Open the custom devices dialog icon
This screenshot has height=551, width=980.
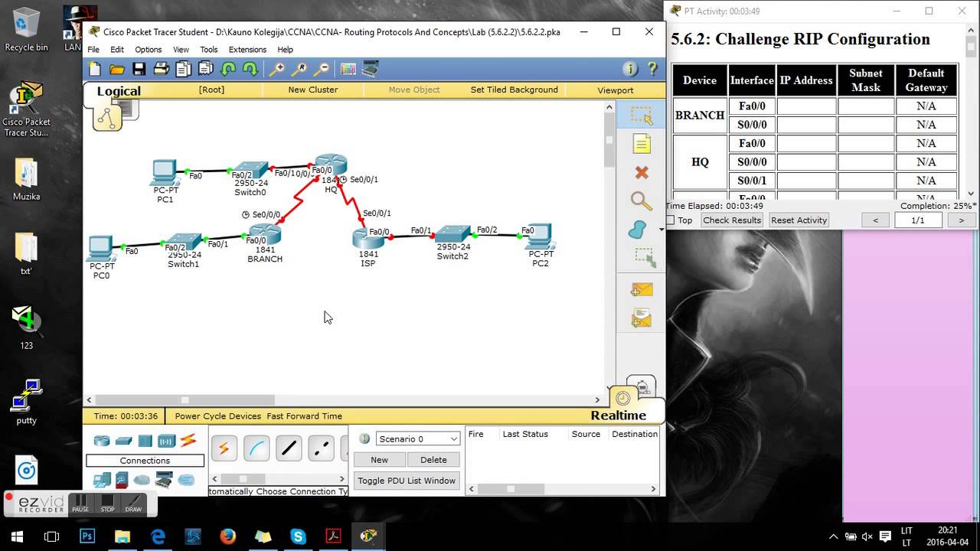click(x=371, y=69)
